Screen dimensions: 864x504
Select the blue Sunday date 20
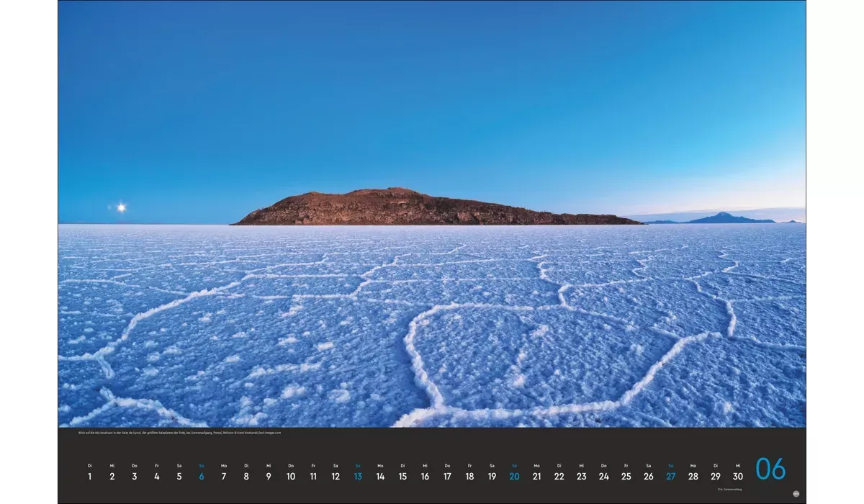click(x=514, y=477)
